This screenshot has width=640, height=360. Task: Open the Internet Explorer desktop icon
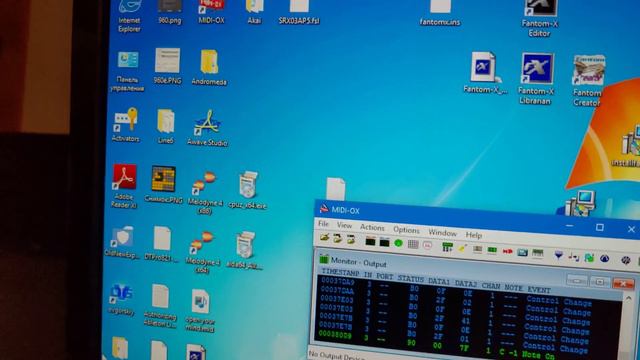point(129,16)
